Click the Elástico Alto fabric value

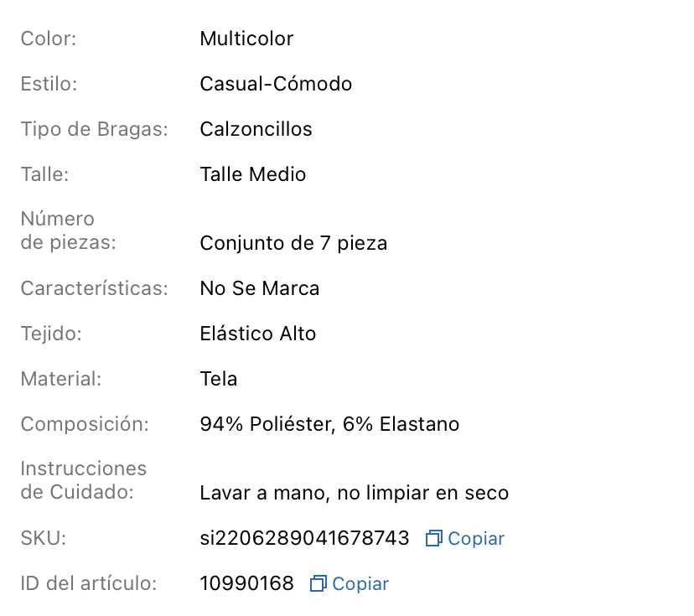257,334
